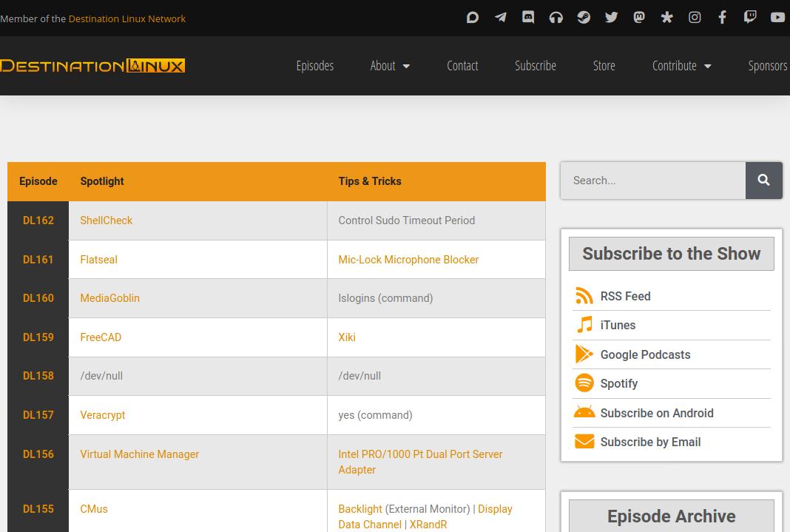Viewport: 790px width, 532px height.
Task: Click the asterisk Diaspora icon
Action: pos(666,18)
